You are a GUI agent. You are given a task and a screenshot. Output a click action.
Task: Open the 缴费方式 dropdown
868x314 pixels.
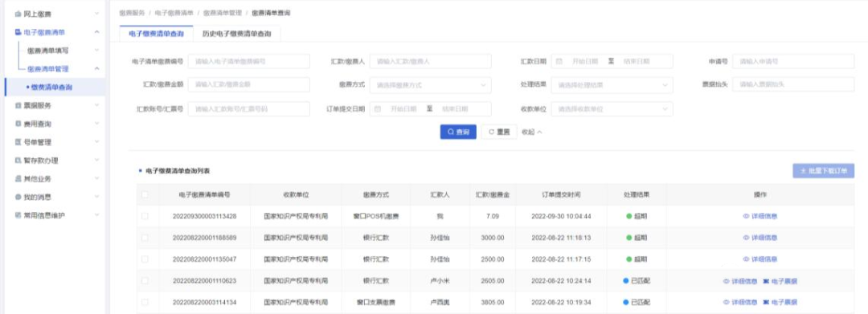[x=430, y=85]
